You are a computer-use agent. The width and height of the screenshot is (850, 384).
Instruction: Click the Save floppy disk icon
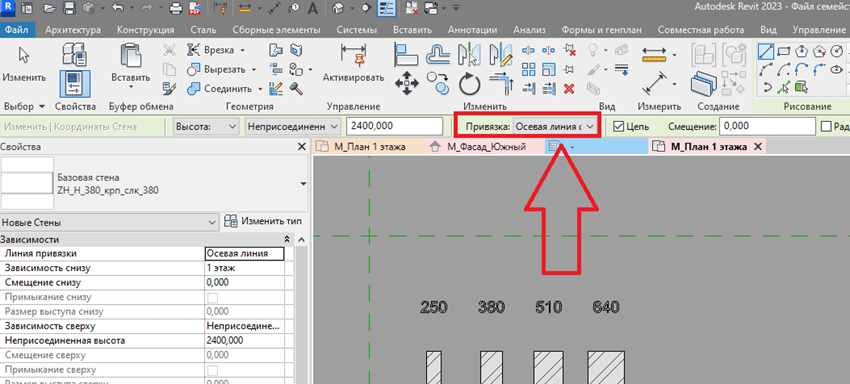click(69, 9)
